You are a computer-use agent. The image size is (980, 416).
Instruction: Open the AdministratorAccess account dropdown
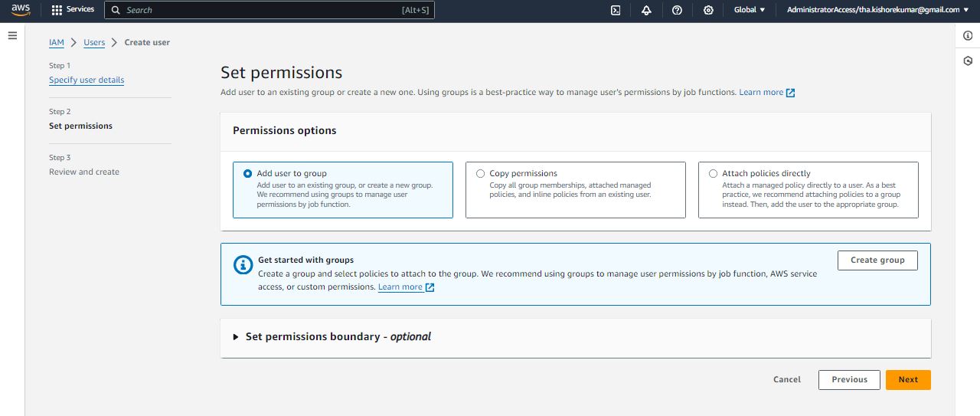877,10
